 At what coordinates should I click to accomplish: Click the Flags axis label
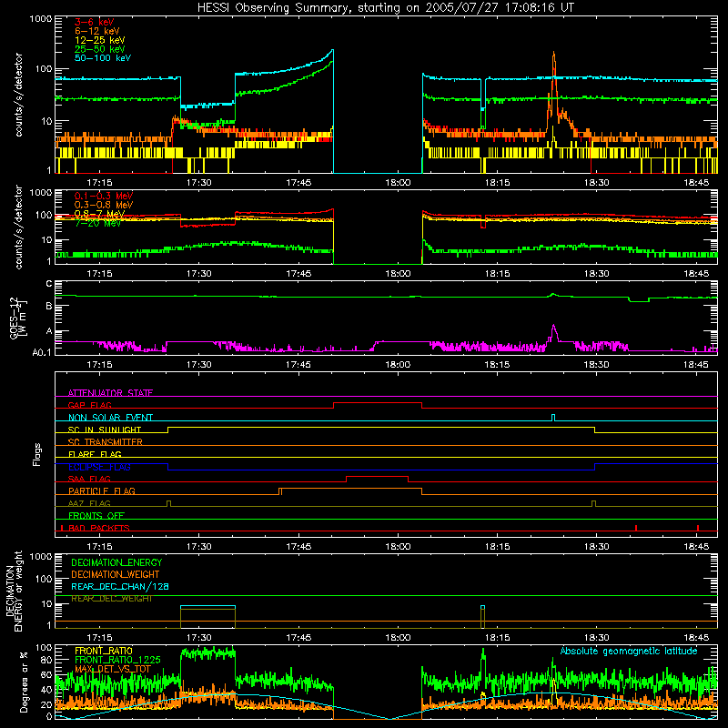click(37, 454)
